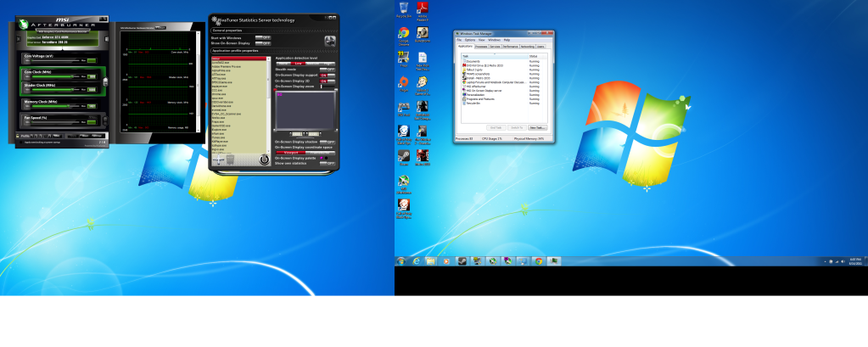Open the Help menu in Task Manager

point(507,40)
